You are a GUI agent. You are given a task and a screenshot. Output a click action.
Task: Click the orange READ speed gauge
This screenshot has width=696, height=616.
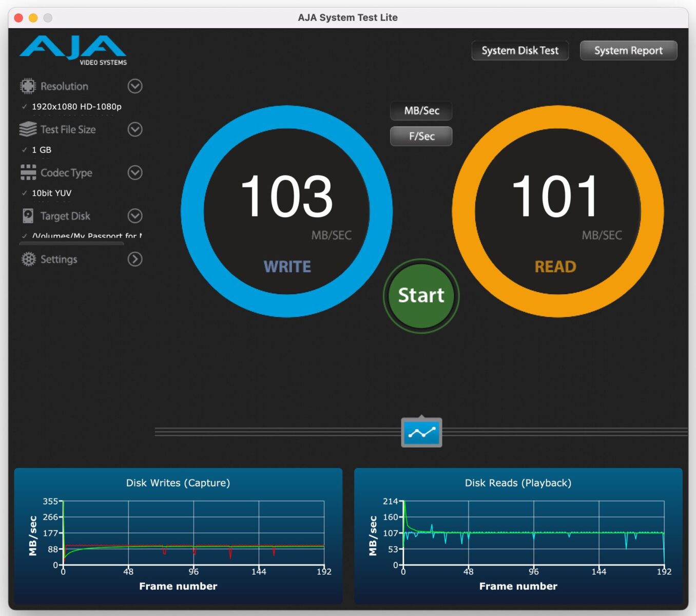[x=558, y=211]
